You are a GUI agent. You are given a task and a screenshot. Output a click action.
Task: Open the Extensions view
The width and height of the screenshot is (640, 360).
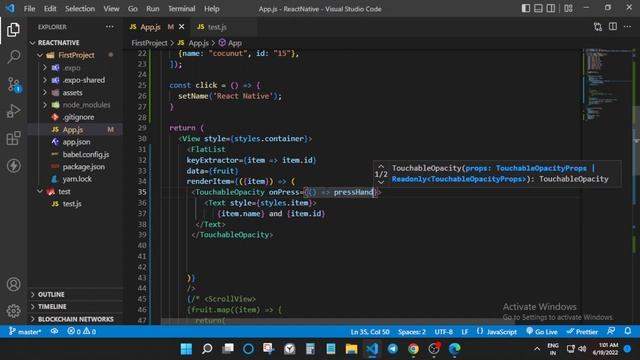13,138
